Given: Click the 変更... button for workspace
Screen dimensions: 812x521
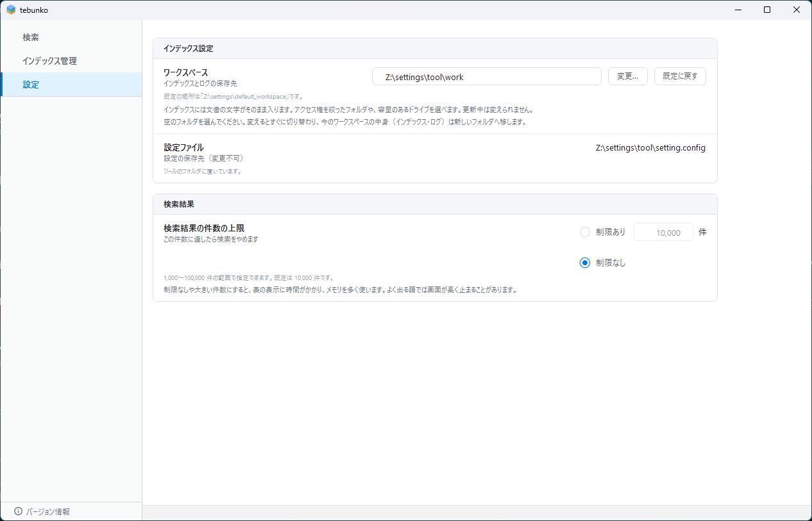Looking at the screenshot, I should [627, 76].
